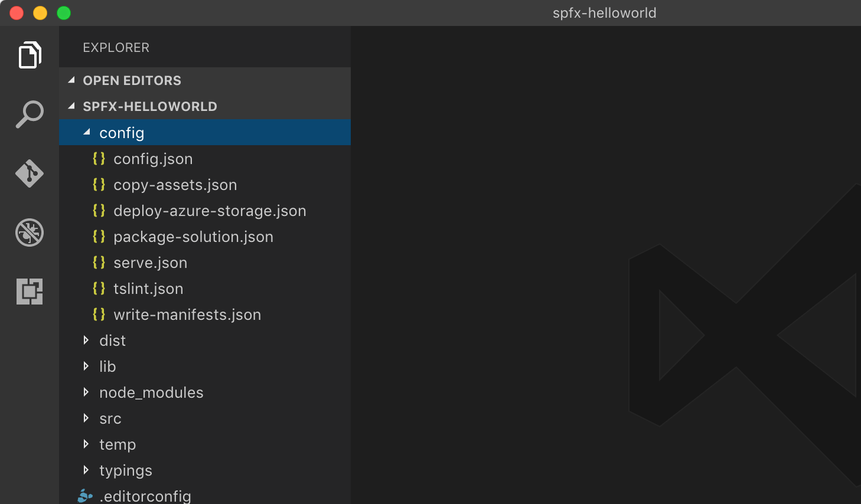This screenshot has height=504, width=861.
Task: Click the JSON braces icon beside copy-assets.json
Action: 99,185
